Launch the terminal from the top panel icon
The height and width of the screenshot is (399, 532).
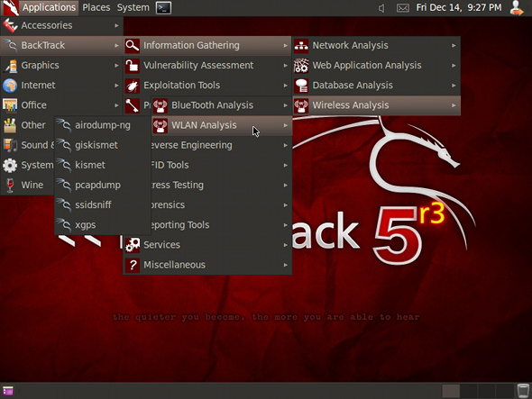click(x=163, y=7)
